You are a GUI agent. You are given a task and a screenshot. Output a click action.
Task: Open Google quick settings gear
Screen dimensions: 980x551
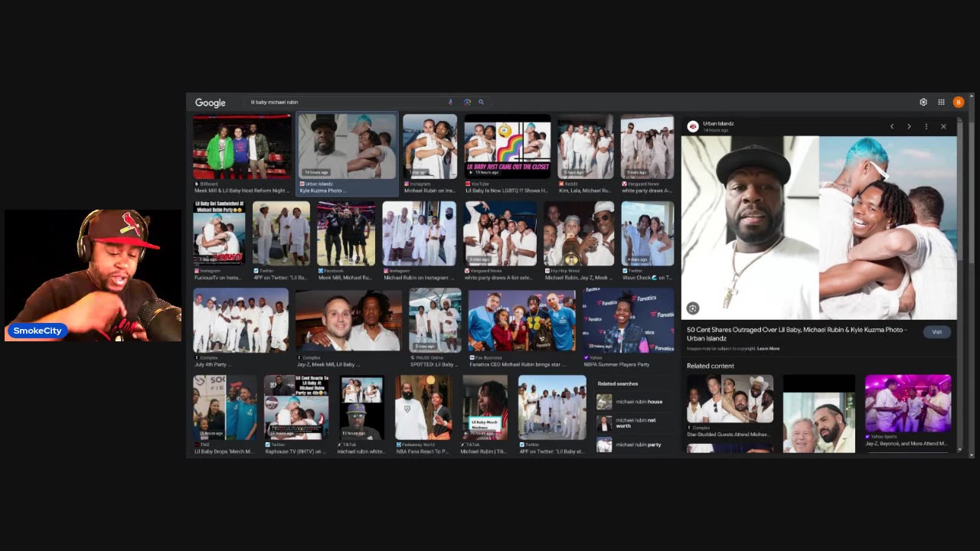[923, 102]
